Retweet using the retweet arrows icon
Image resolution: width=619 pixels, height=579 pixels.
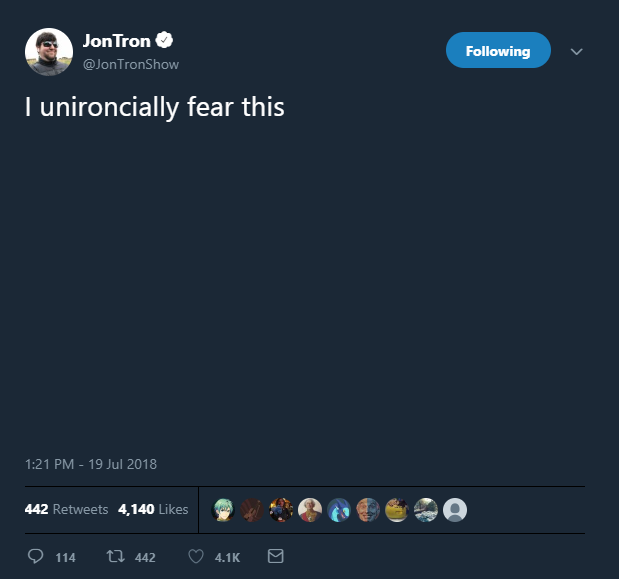point(116,557)
